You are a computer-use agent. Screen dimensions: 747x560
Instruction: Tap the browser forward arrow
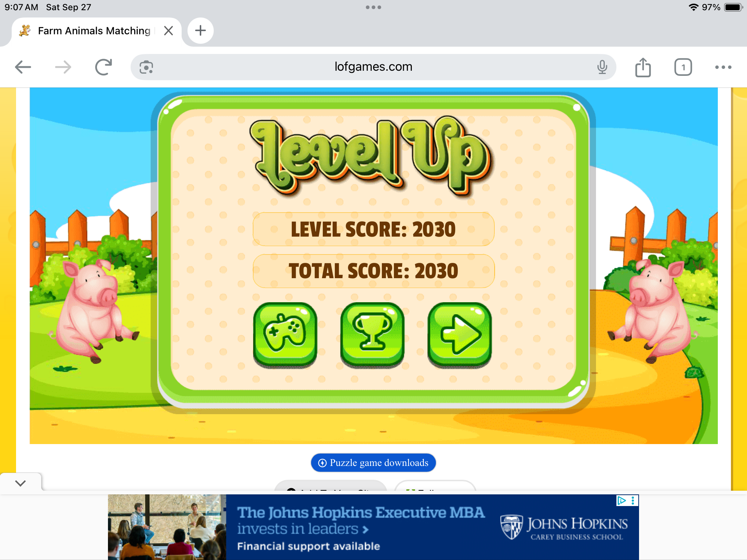point(63,67)
